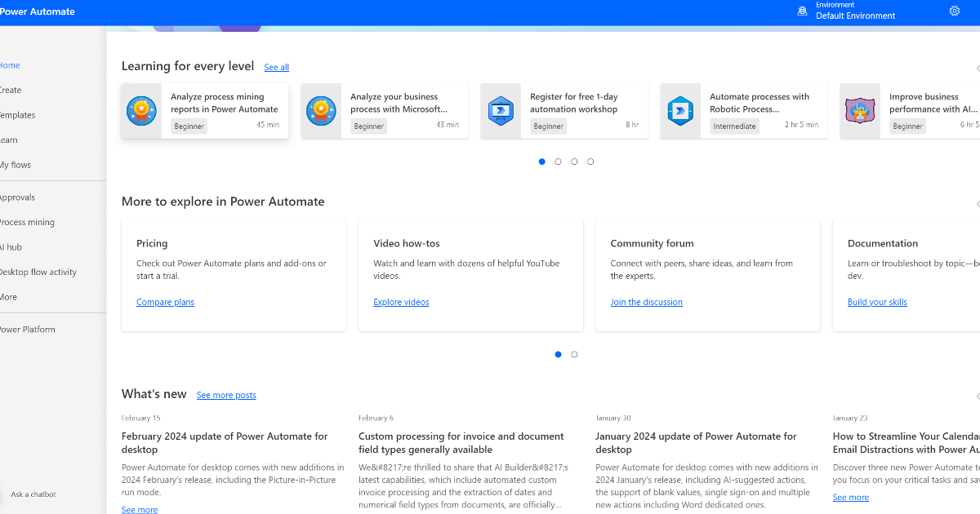The height and width of the screenshot is (514, 980).
Task: Click Ask a chatbot at bottom left
Action: pyautogui.click(x=33, y=494)
